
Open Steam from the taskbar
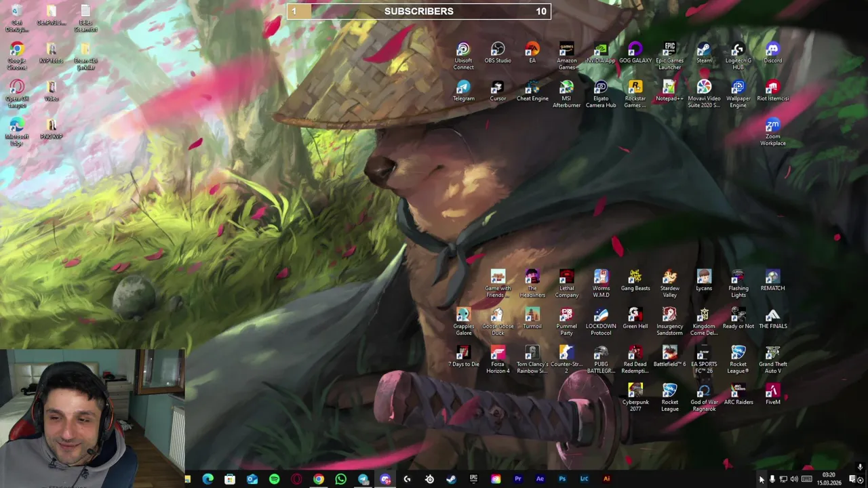[x=451, y=479]
